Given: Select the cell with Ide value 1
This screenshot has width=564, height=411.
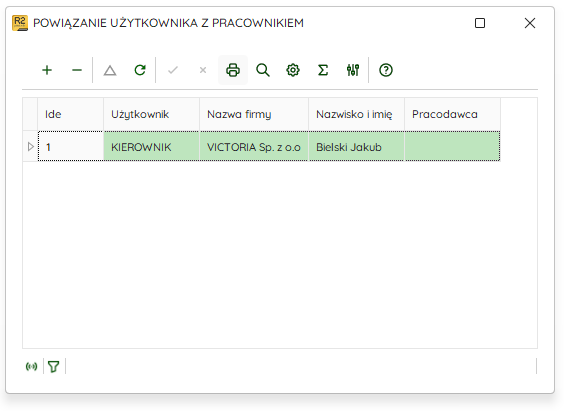Looking at the screenshot, I should click(x=70, y=146).
